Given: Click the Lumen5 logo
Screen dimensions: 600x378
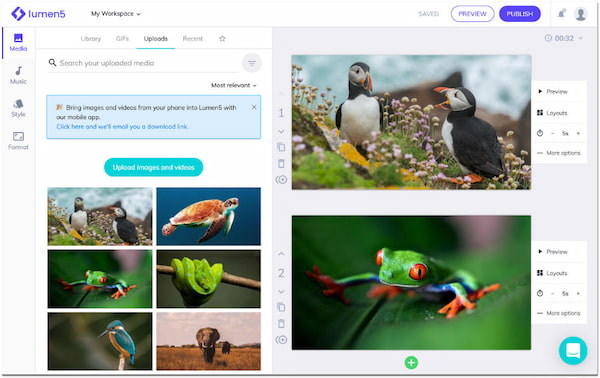Looking at the screenshot, I should click(38, 14).
